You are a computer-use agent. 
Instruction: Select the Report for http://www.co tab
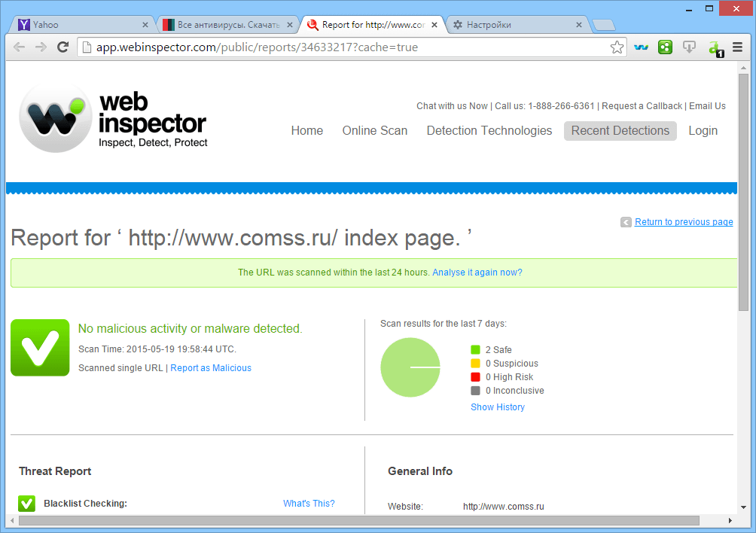point(371,25)
